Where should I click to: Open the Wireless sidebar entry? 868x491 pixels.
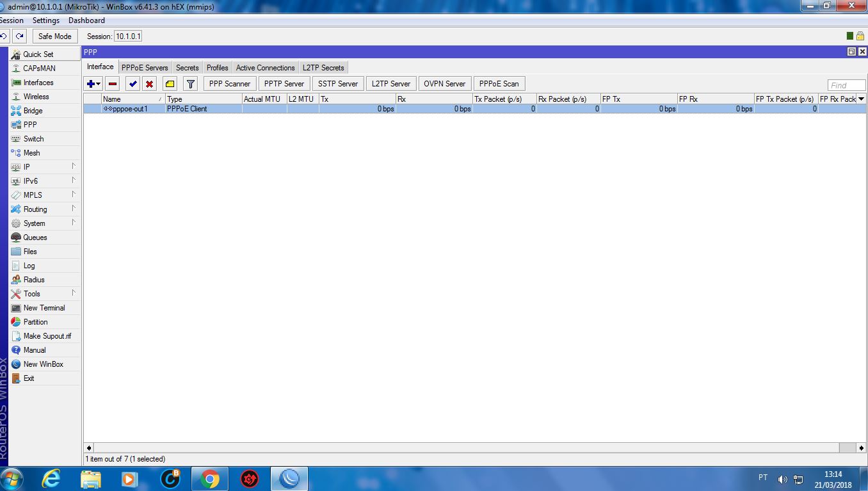pyautogui.click(x=45, y=97)
